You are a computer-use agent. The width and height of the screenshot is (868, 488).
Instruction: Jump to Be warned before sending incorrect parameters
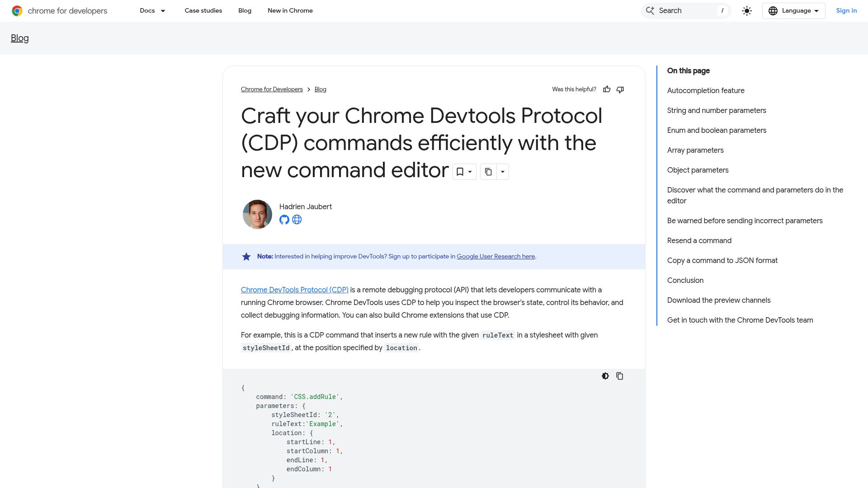point(745,221)
